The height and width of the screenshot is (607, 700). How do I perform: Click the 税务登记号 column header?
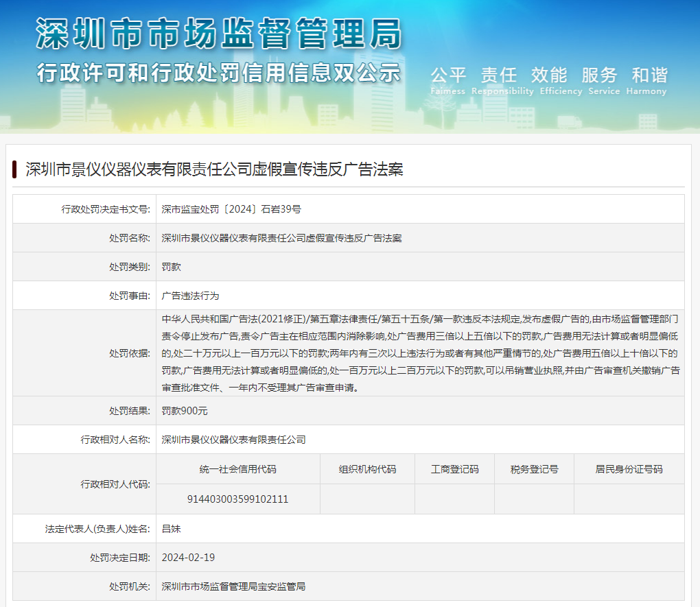[534, 469]
